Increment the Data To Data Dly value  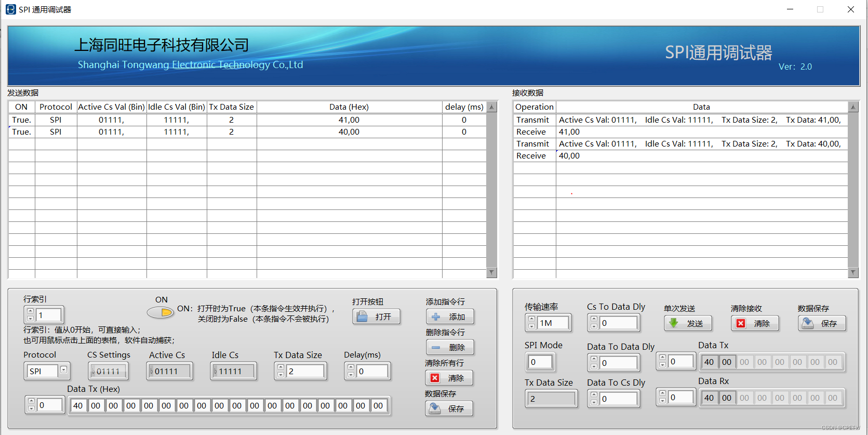[x=594, y=359]
